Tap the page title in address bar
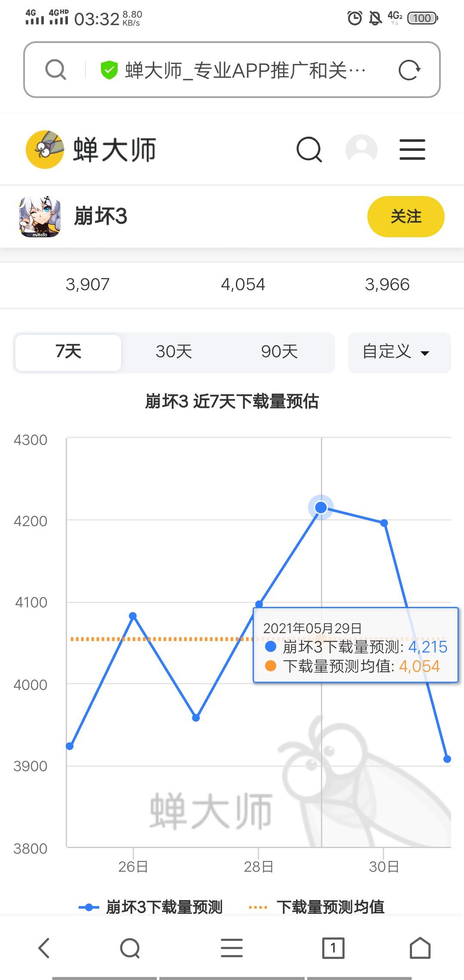 click(x=245, y=70)
